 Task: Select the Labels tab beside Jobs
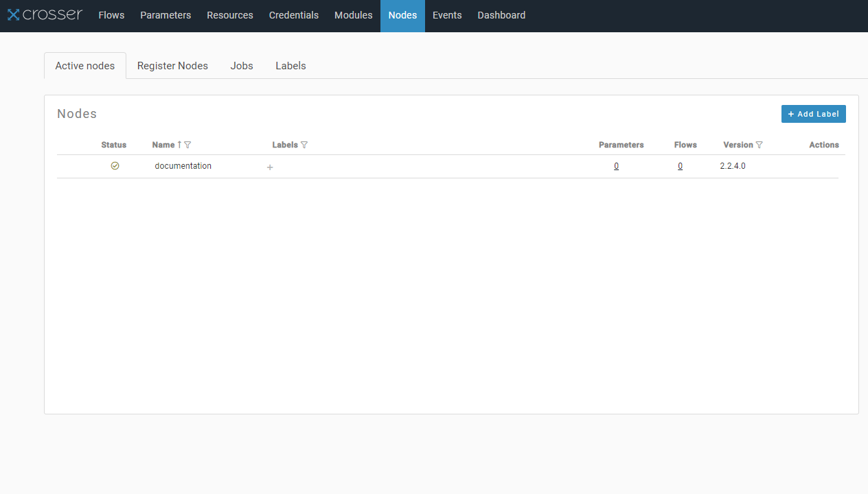pyautogui.click(x=290, y=66)
